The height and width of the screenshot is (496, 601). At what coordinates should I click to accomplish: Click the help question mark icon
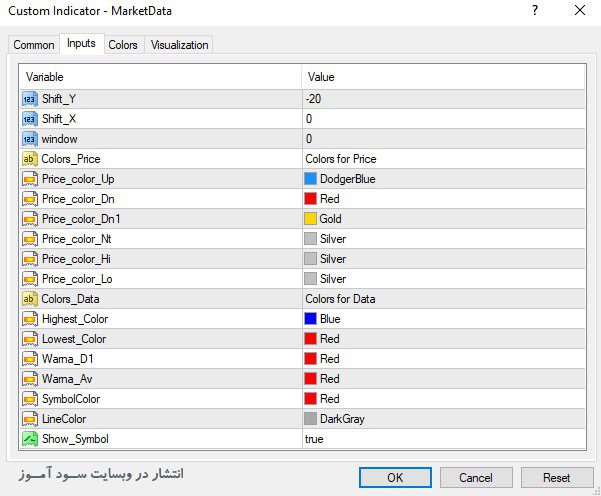tap(535, 10)
